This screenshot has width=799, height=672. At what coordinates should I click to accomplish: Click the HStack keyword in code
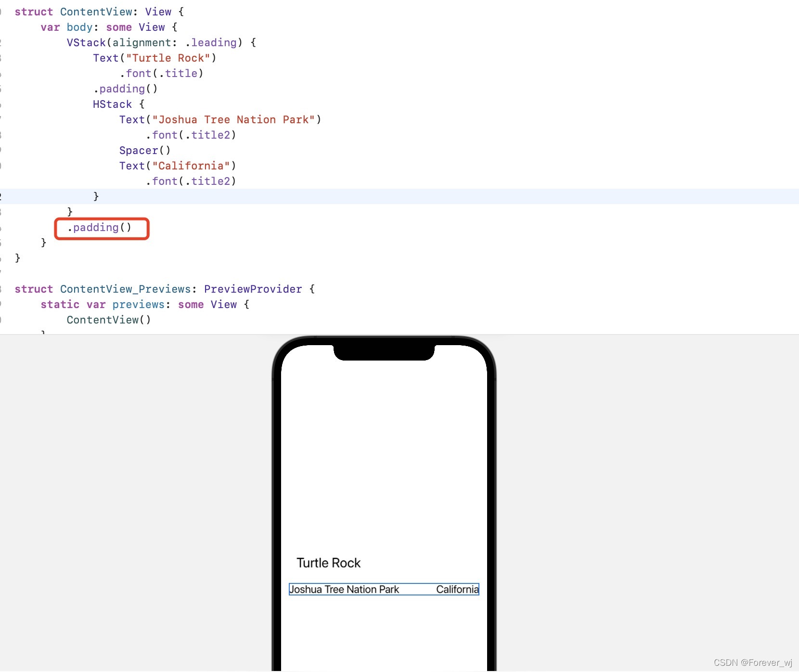(x=112, y=104)
